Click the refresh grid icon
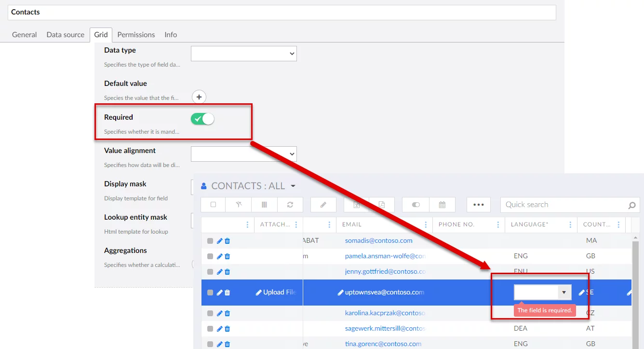This screenshot has width=644, height=349. tap(290, 205)
